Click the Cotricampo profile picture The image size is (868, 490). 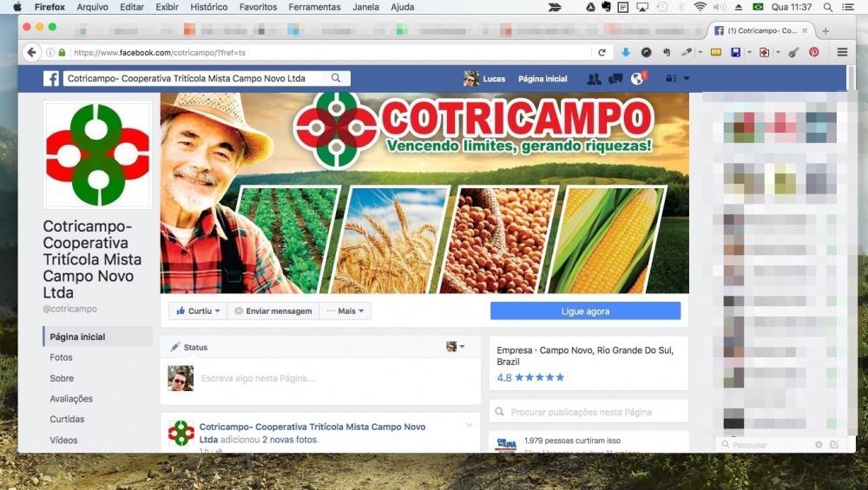(x=97, y=155)
